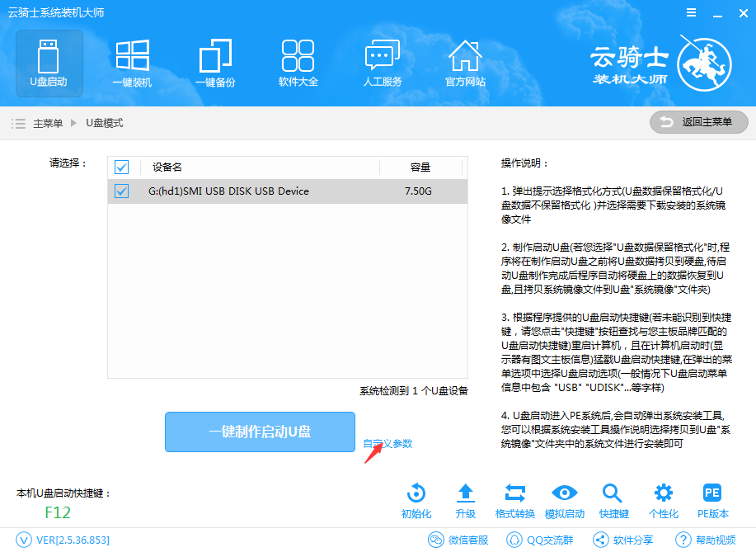
Task: Click the 一键制作启动U盘 button
Action: click(x=260, y=432)
